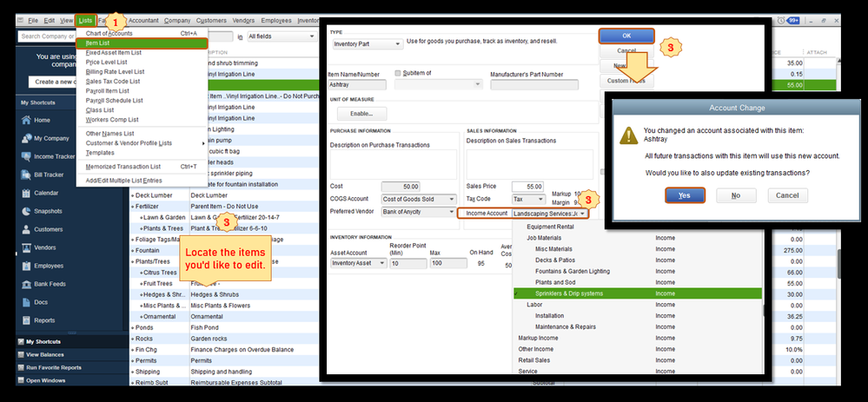Open the Income Account dropdown arrow
This screenshot has width=868, height=402.
pyautogui.click(x=582, y=214)
